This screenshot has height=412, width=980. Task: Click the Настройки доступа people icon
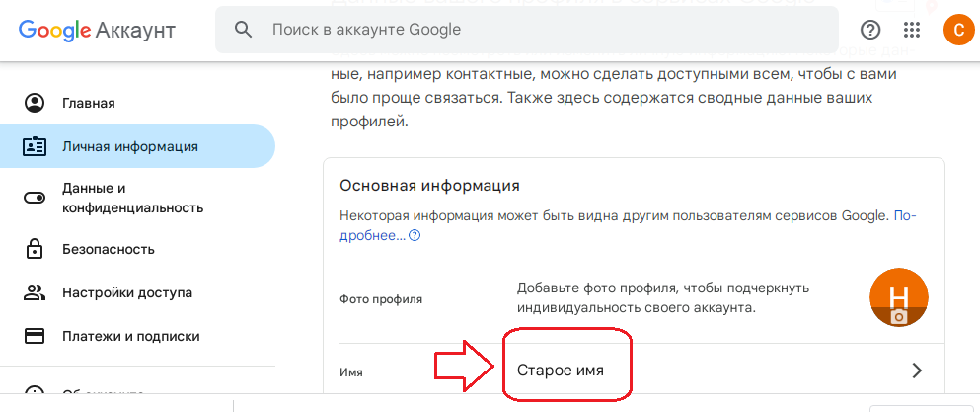pos(35,292)
